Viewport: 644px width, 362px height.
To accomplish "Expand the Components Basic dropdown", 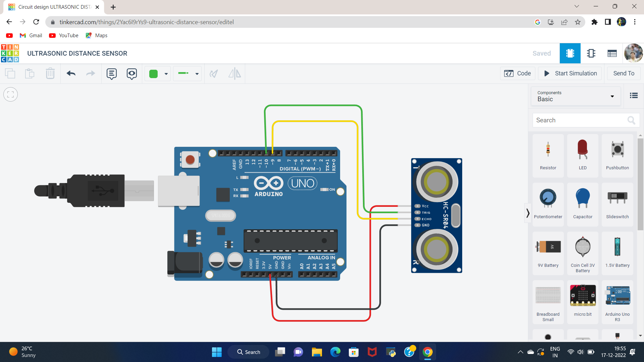I will [x=576, y=96].
